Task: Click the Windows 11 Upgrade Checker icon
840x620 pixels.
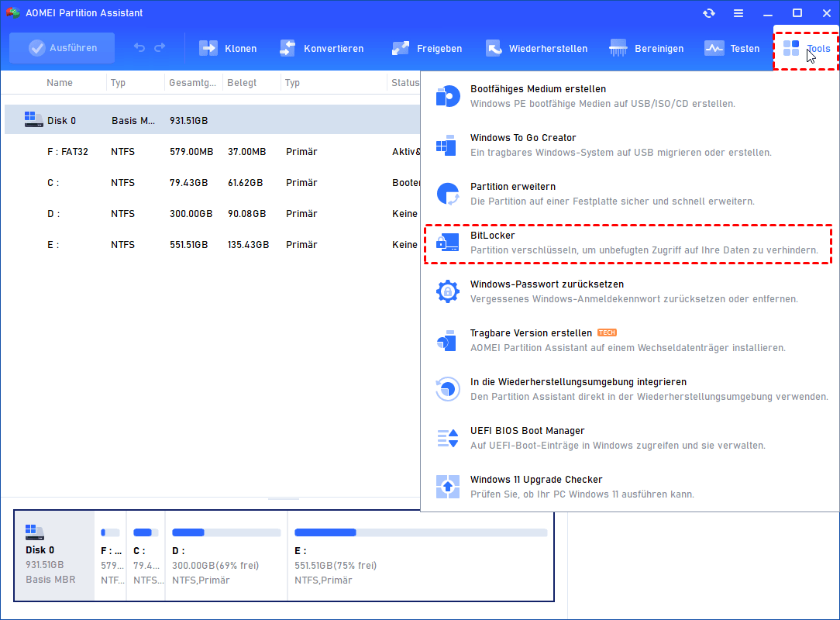Action: 448,487
